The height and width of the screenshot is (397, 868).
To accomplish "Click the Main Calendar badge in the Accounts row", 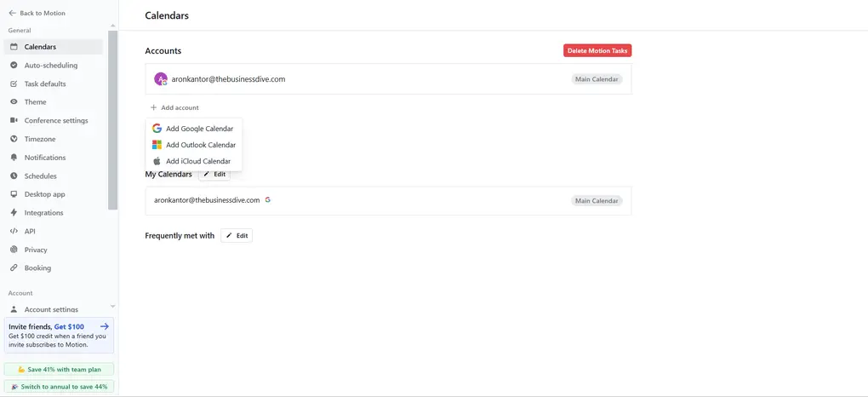I will [x=597, y=79].
